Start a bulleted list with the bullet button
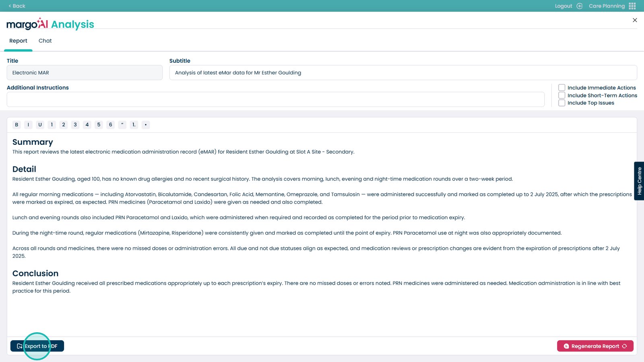 (x=146, y=125)
